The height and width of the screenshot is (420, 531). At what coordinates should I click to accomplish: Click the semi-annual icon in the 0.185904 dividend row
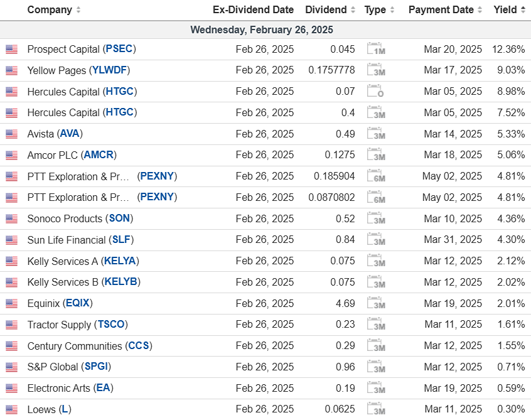click(x=375, y=176)
